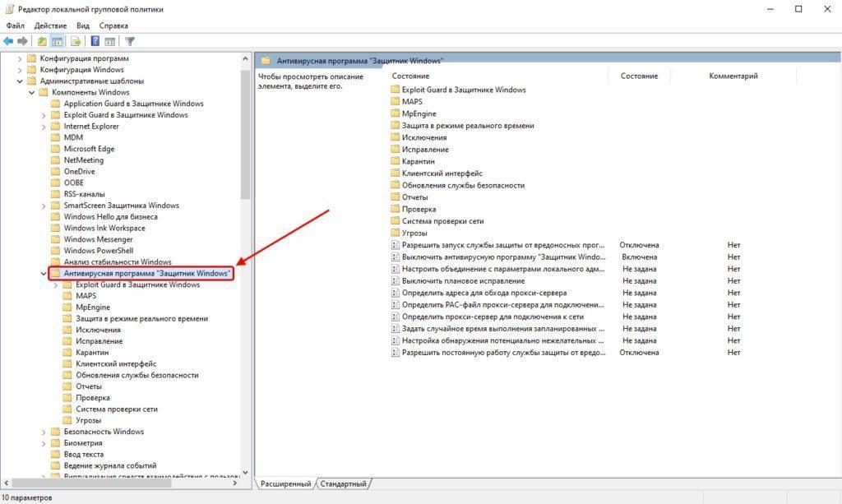Collapse the Компоненты Windows tree node

point(32,92)
